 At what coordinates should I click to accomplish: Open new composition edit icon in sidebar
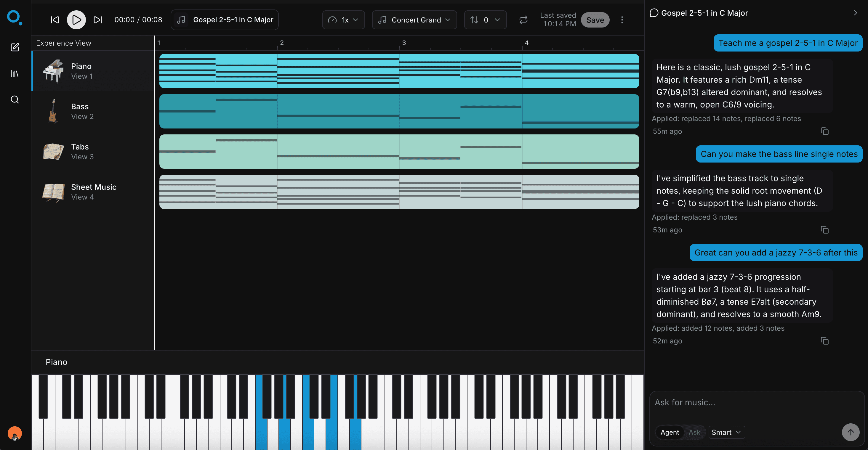[15, 47]
